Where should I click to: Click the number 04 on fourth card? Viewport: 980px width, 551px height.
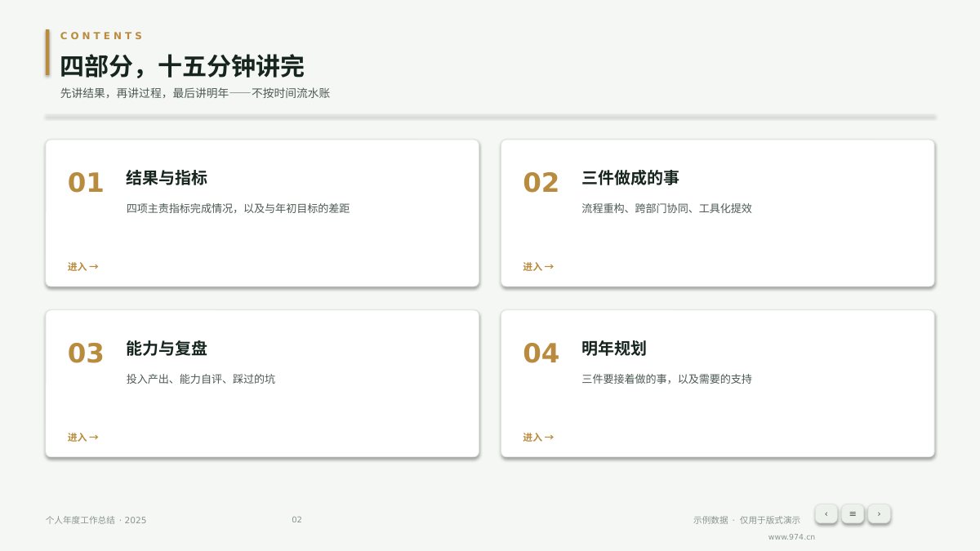[541, 353]
